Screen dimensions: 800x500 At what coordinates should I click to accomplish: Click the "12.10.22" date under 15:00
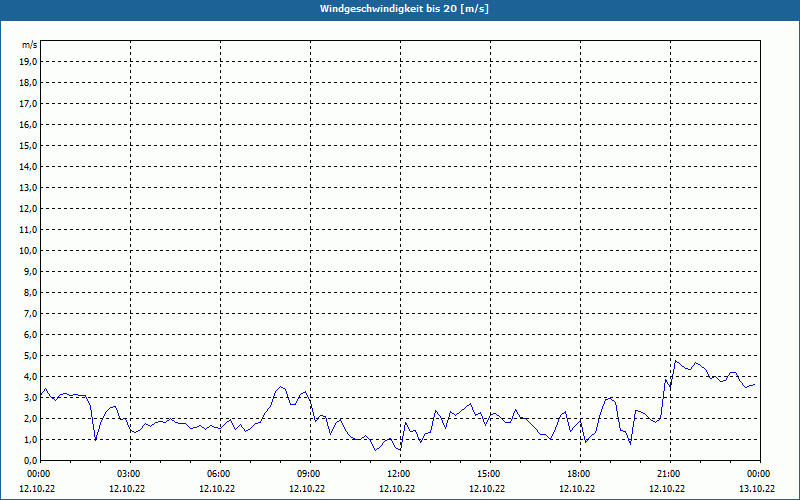[x=487, y=488]
